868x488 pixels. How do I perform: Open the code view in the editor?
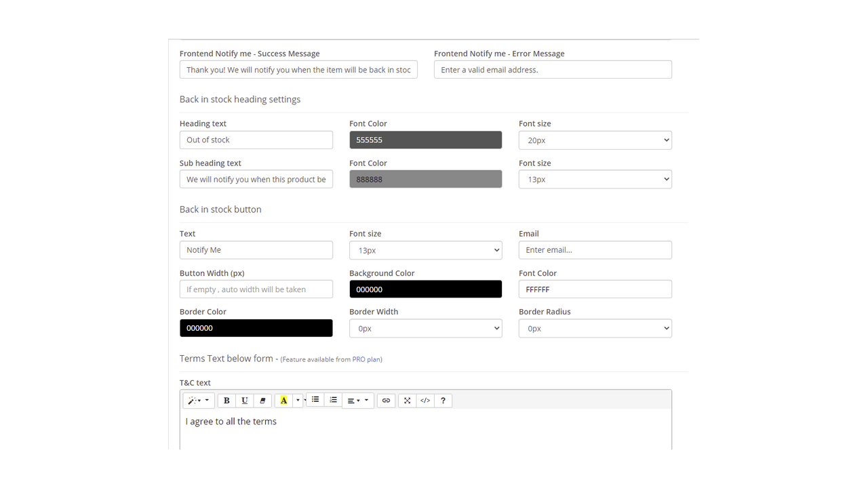coord(425,400)
